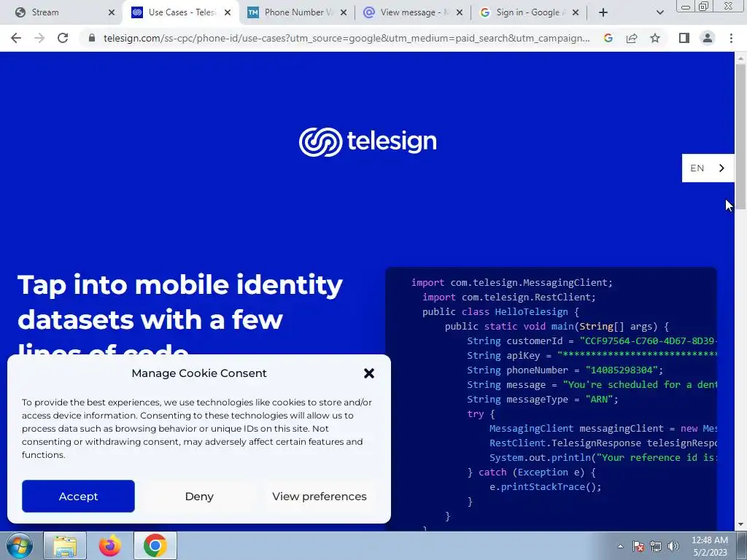Screen dimensions: 747x560
Task: Open the browser side panel icon
Action: (x=684, y=38)
